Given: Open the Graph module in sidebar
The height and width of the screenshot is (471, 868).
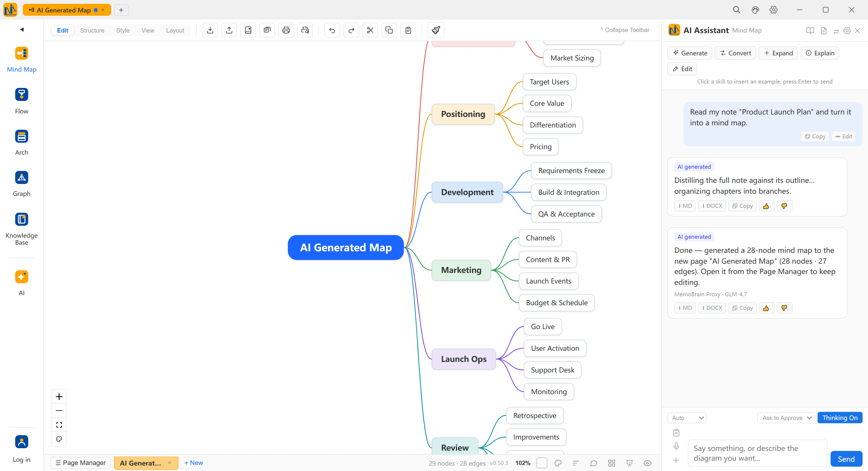Looking at the screenshot, I should click(x=22, y=184).
